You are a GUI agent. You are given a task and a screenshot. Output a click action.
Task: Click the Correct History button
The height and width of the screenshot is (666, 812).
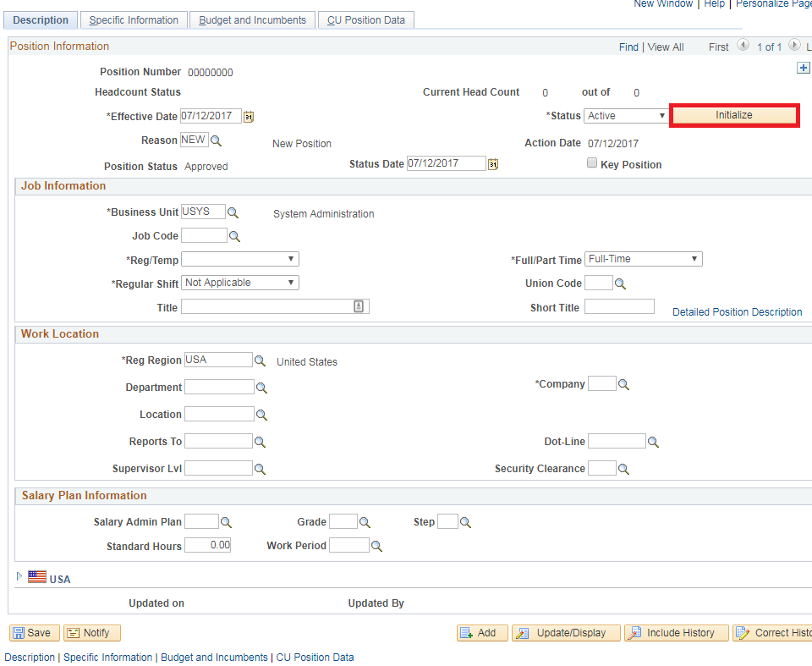pos(772,633)
